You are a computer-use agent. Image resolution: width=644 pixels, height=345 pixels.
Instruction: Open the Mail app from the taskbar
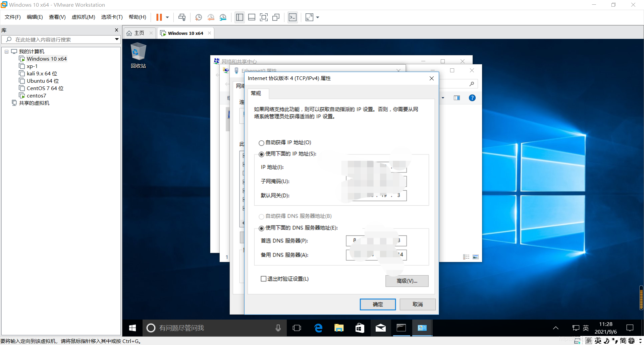(381, 328)
